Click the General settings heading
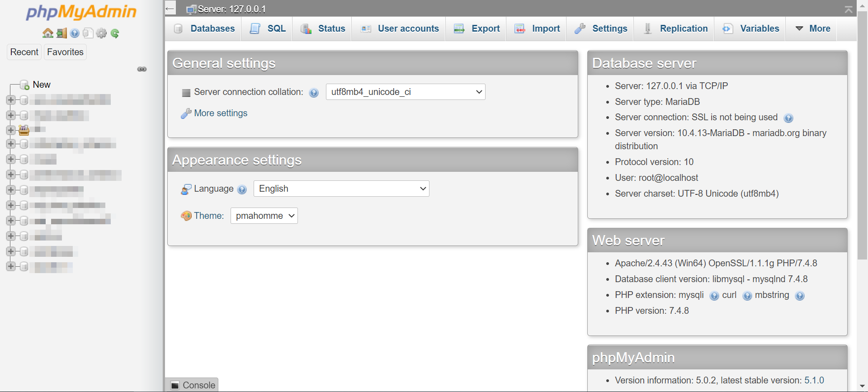Screen dimensions: 868x392 224,63
